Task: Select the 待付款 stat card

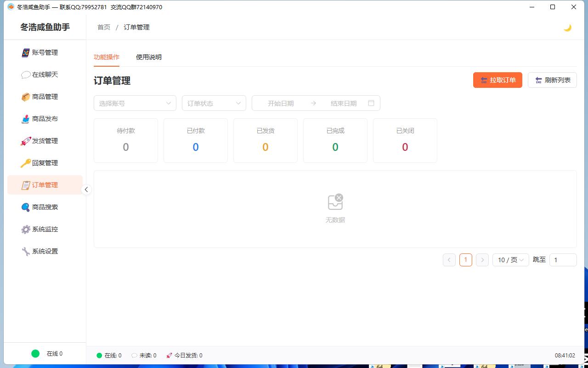Action: coord(126,141)
